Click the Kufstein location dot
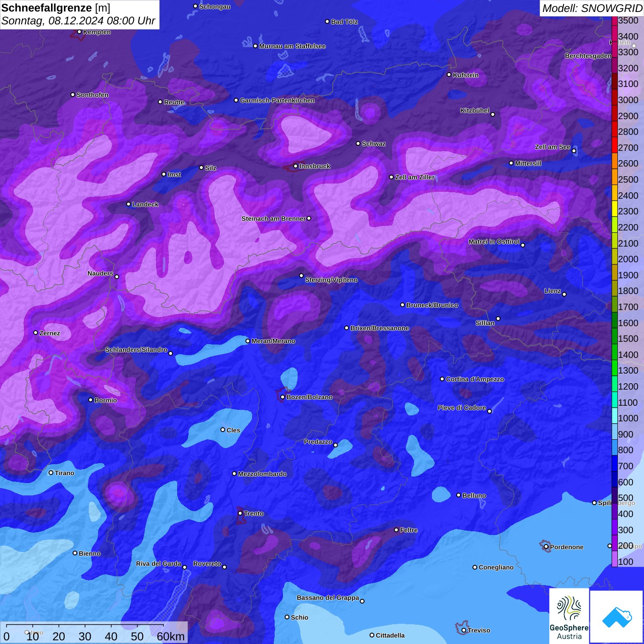The width and height of the screenshot is (644, 644). coord(449,75)
